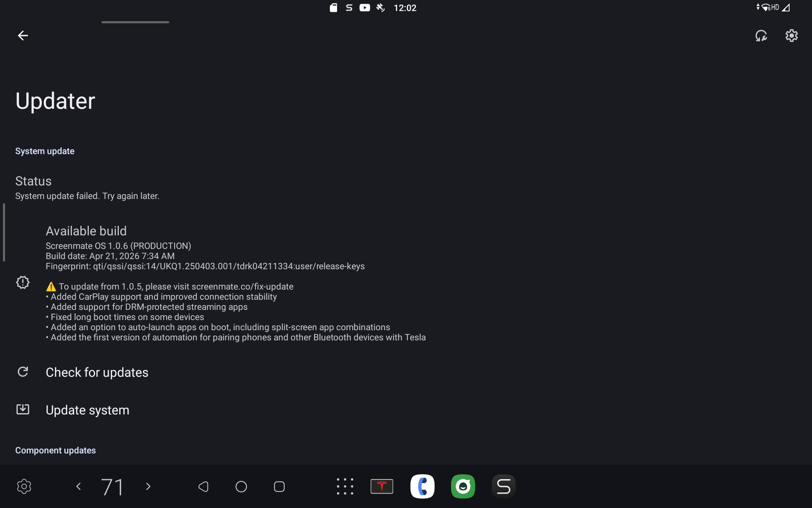Click the Screenmate OS 1.0.6 (PRODUCTION) line

tap(118, 246)
